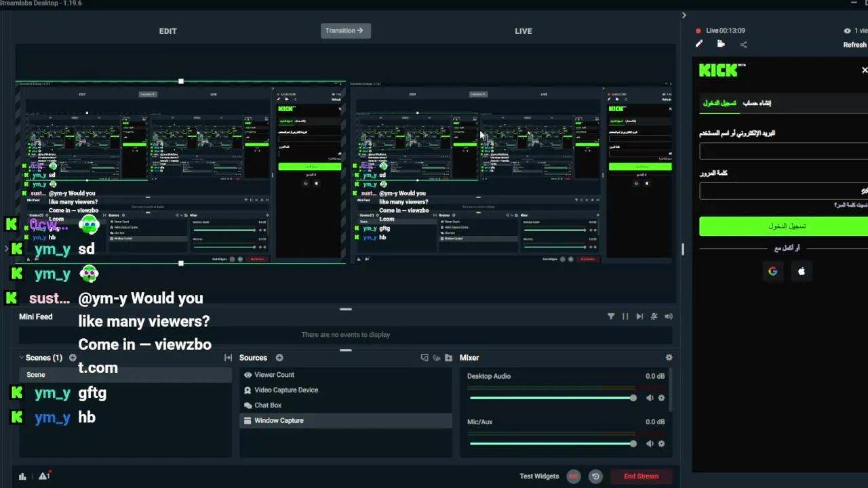Pause the Mini Feed alert queue
868x488 pixels.
(625, 317)
